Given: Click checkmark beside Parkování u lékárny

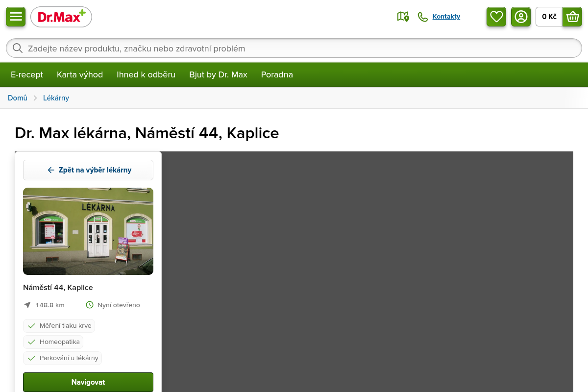Looking at the screenshot, I should [x=32, y=358].
